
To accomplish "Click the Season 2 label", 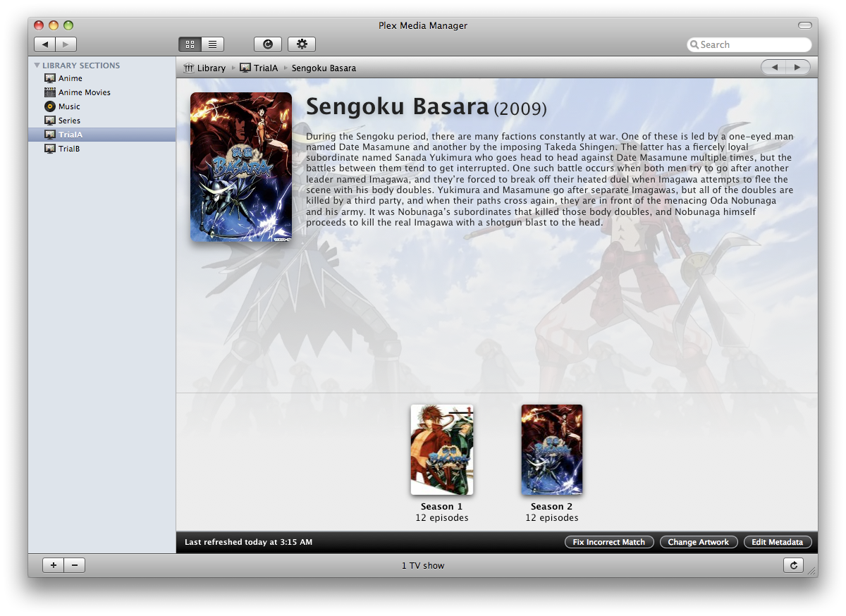I will (552, 507).
